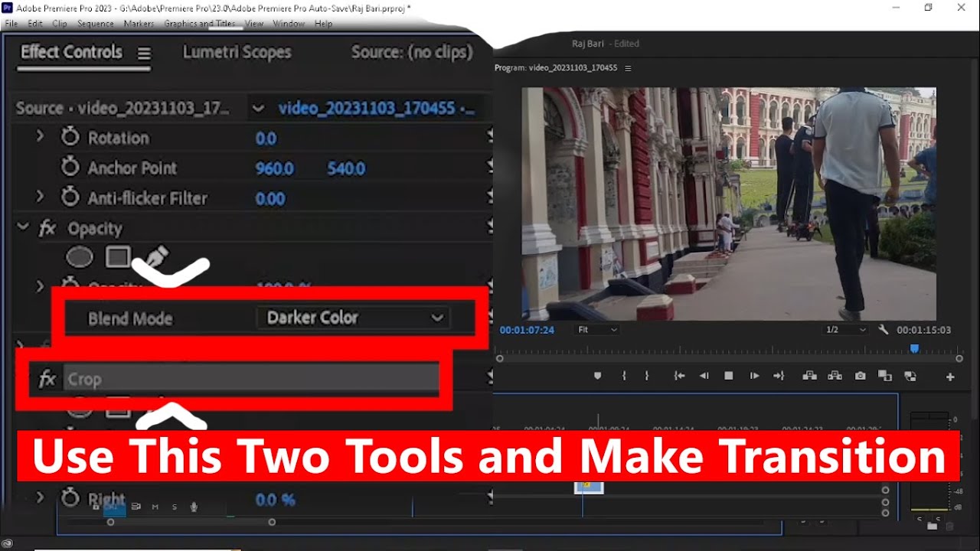Toggle comparison view button
This screenshot has width=980, height=551.
point(885,376)
